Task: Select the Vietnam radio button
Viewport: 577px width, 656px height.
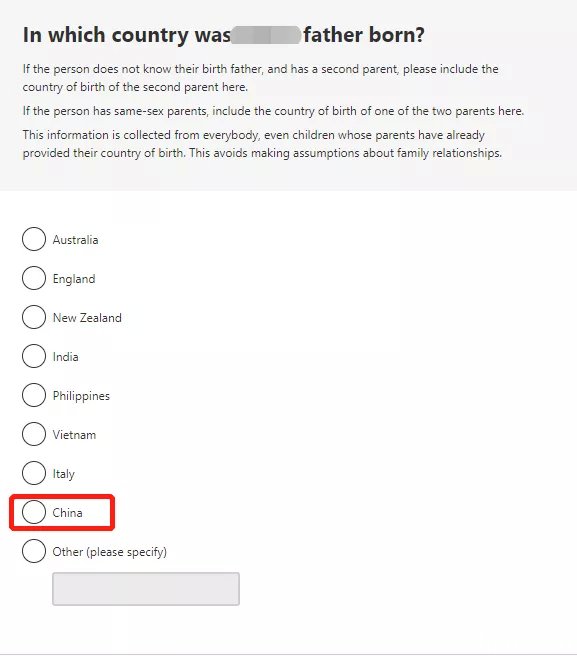Action: pos(34,434)
